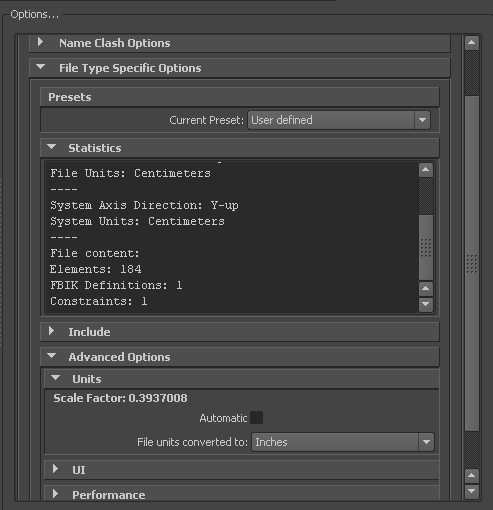Click the Scale Factor value label

[120, 398]
